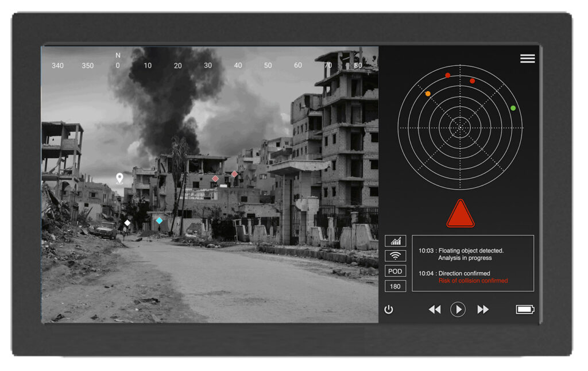
Task: Click the 30 compass heading
Action: (x=208, y=65)
